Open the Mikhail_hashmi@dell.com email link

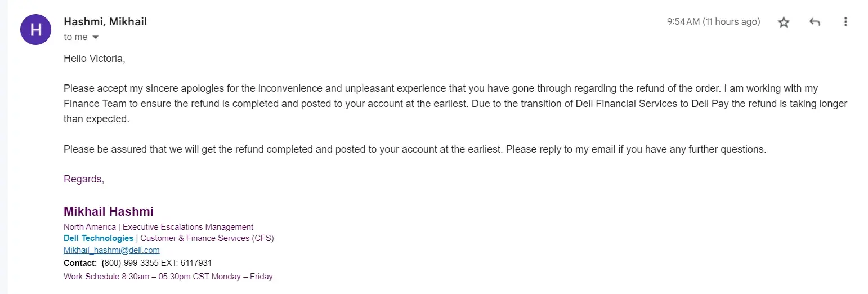pyautogui.click(x=111, y=250)
